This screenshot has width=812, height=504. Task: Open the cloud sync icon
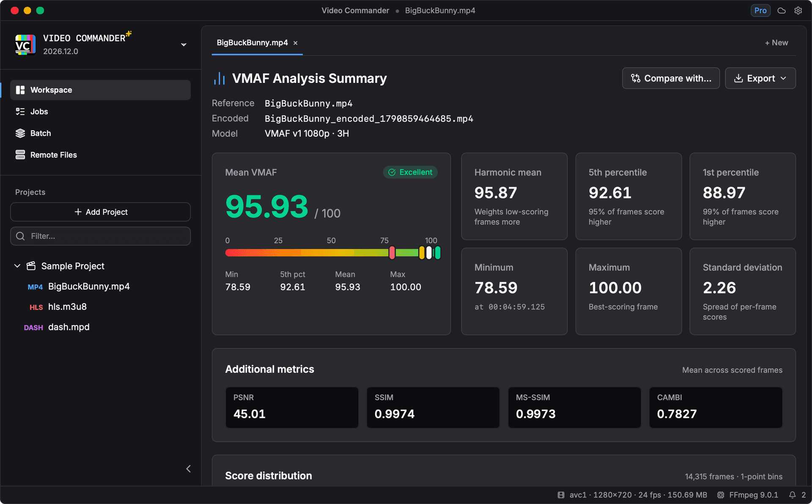[x=782, y=11]
